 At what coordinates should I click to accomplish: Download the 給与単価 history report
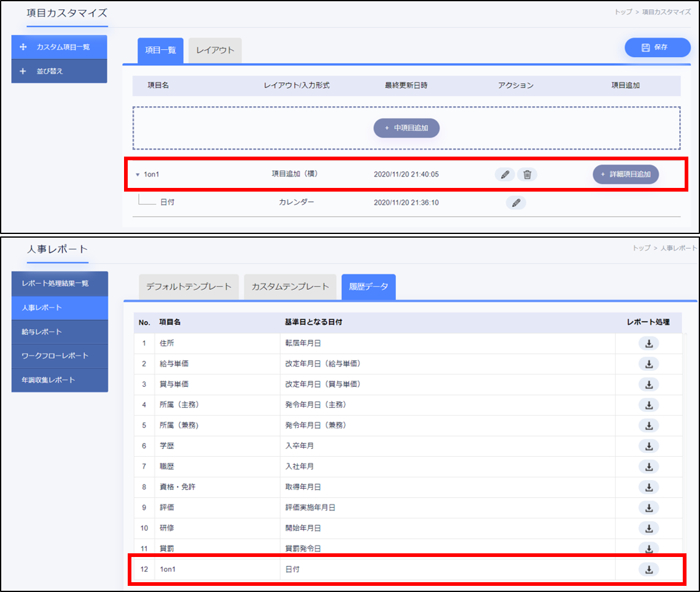[648, 364]
